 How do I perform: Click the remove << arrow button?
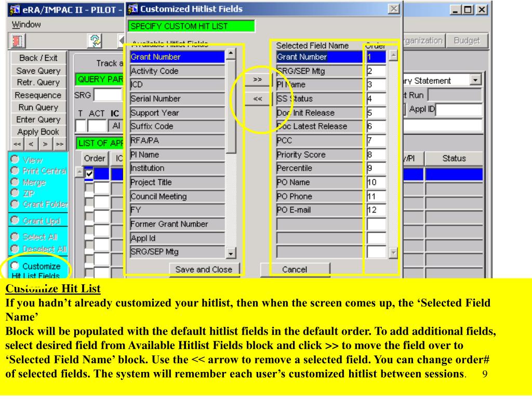click(258, 99)
